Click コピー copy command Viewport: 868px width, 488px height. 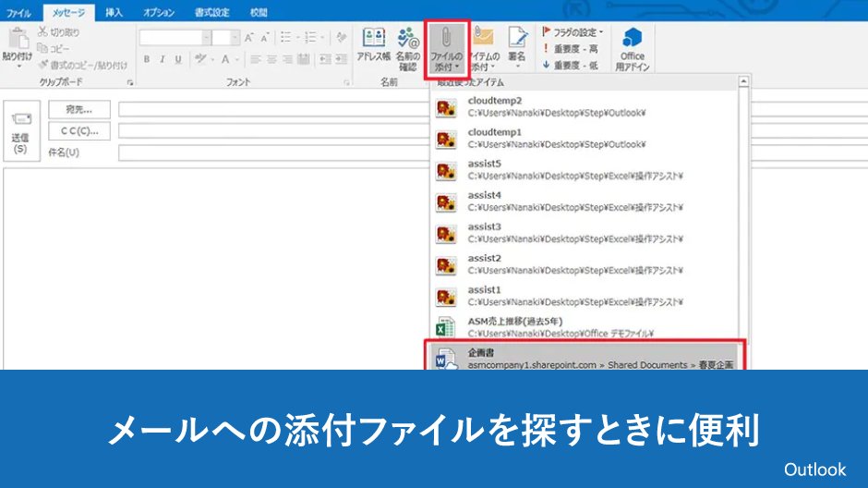[x=54, y=49]
